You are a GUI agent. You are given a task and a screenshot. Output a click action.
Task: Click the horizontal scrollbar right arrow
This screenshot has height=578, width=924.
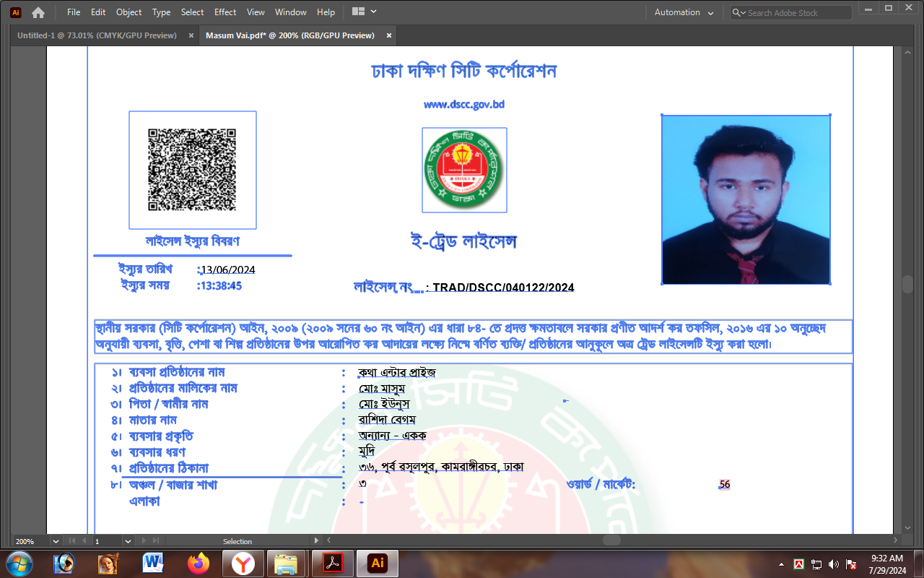click(895, 540)
